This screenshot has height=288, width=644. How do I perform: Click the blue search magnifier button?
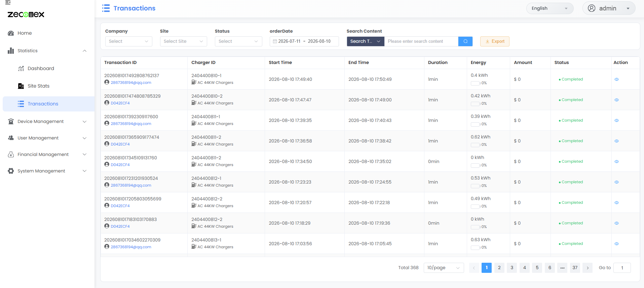[465, 41]
